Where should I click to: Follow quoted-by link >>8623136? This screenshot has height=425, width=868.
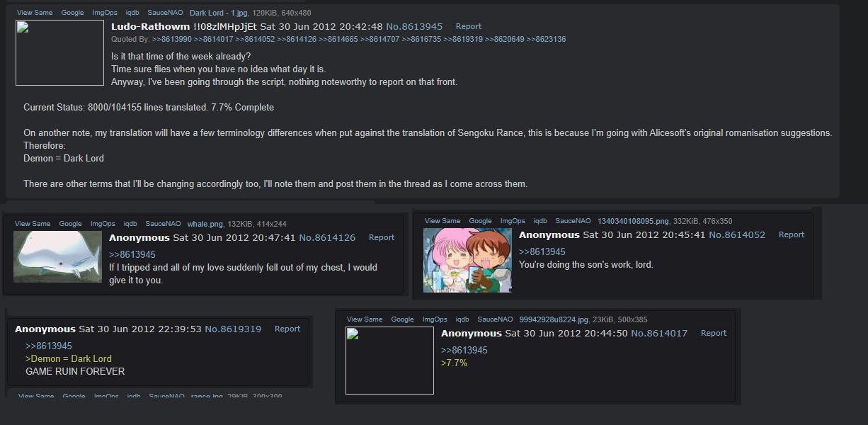[546, 39]
